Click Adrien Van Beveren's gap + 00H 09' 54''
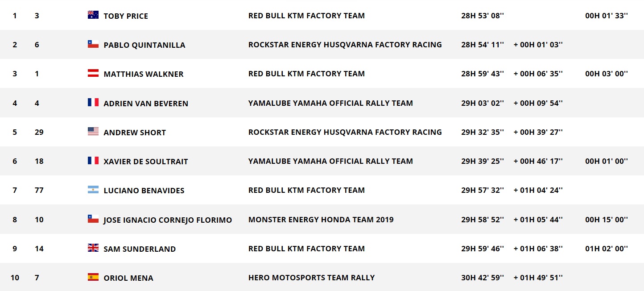 click(538, 103)
